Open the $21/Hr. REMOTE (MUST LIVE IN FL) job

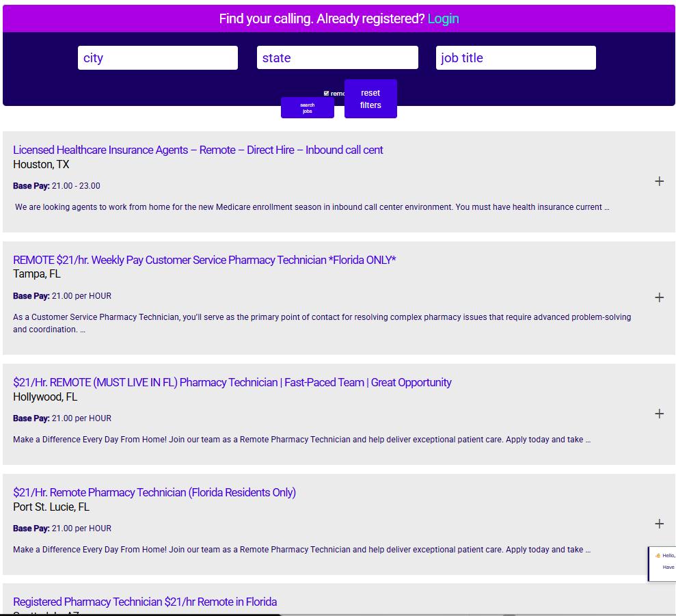coord(232,382)
